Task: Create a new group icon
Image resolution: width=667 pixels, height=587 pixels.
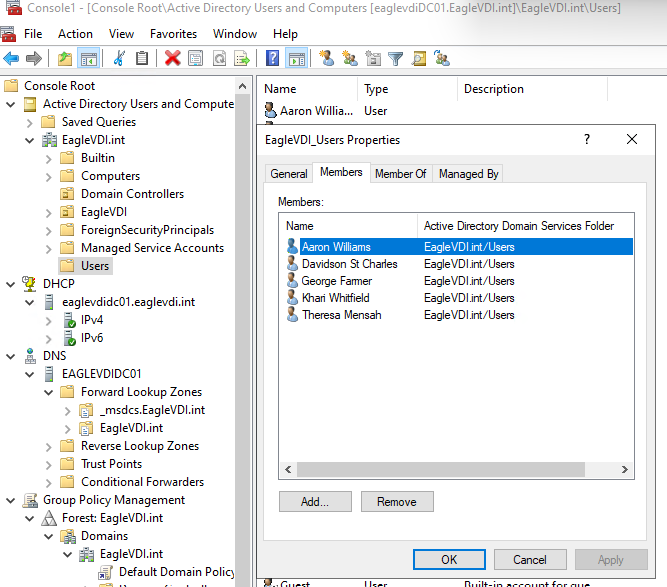Action: (x=350, y=58)
